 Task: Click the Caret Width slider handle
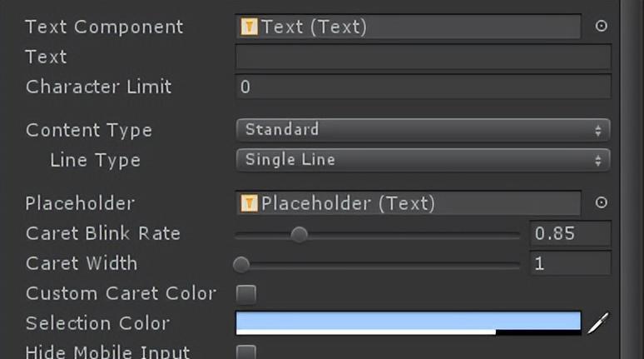241,265
